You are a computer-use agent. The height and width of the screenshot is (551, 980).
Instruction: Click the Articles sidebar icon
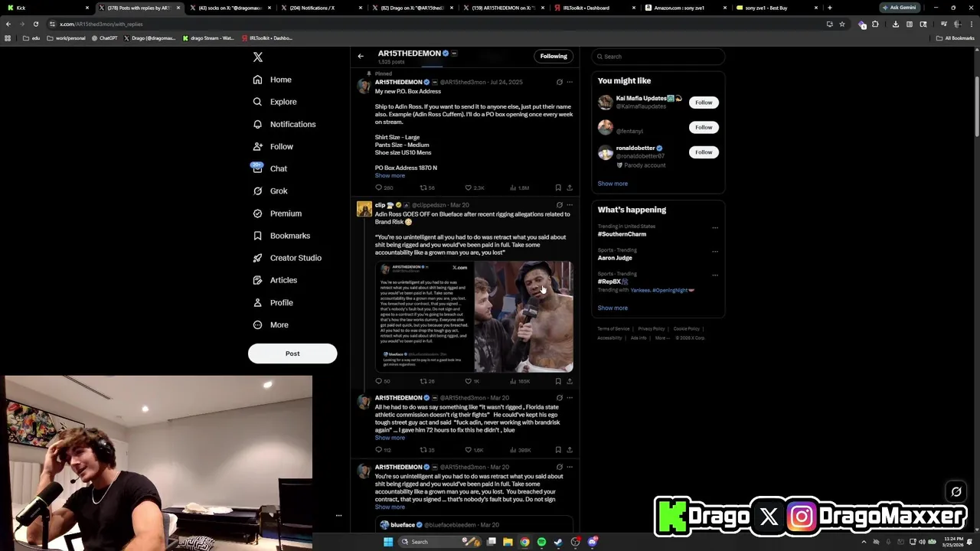click(257, 280)
